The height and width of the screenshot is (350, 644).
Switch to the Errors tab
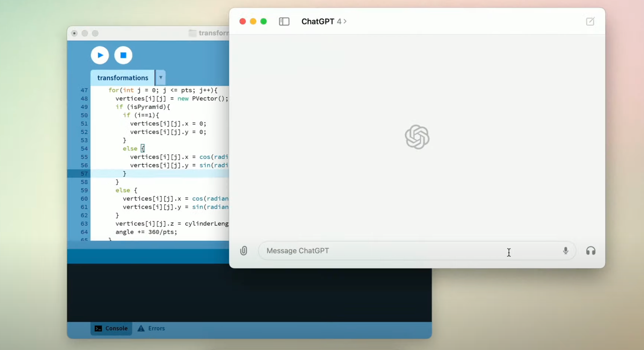(151, 328)
